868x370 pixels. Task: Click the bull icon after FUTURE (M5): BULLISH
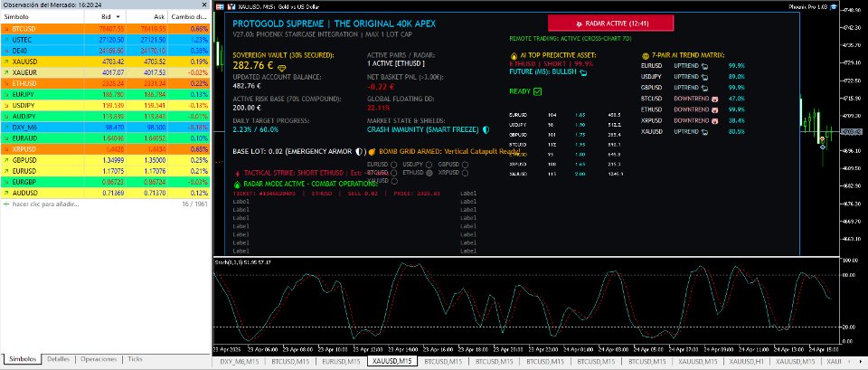point(583,72)
